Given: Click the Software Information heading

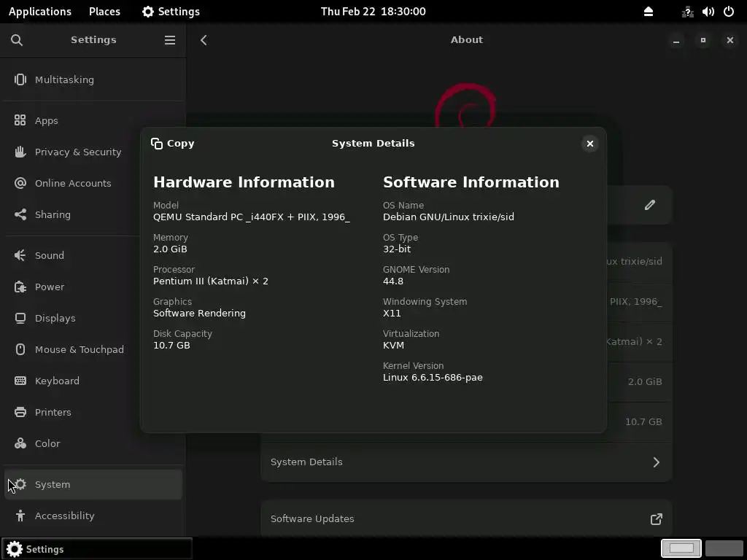Looking at the screenshot, I should tap(471, 182).
